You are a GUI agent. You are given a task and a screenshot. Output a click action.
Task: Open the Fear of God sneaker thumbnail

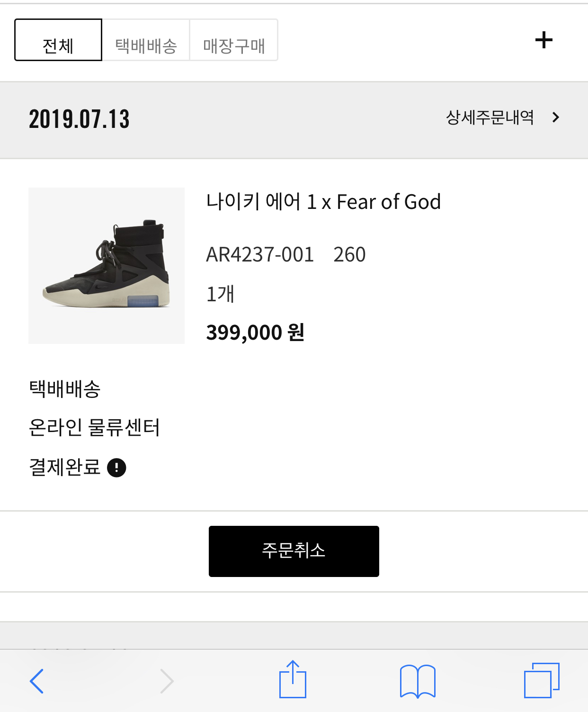107,266
